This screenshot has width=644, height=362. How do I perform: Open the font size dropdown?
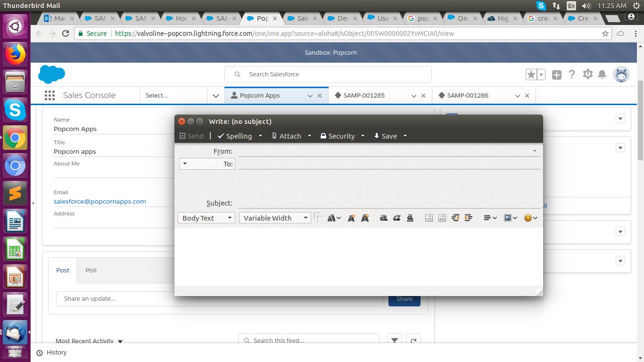point(334,218)
